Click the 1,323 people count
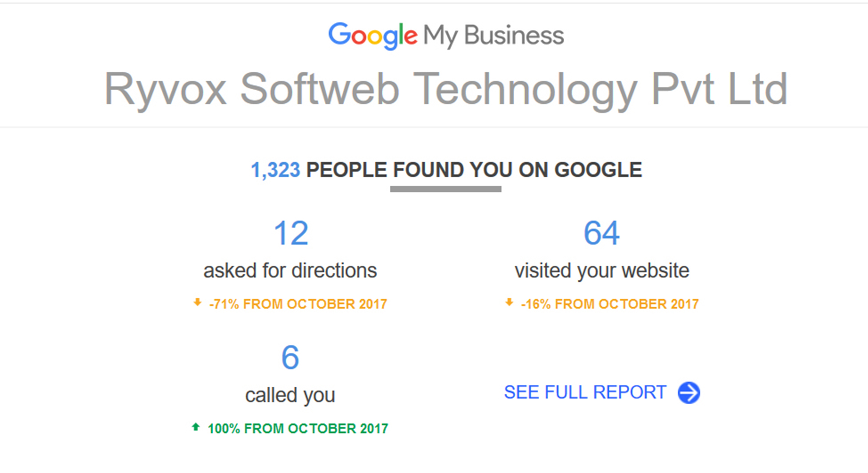The image size is (868, 473). 275,170
